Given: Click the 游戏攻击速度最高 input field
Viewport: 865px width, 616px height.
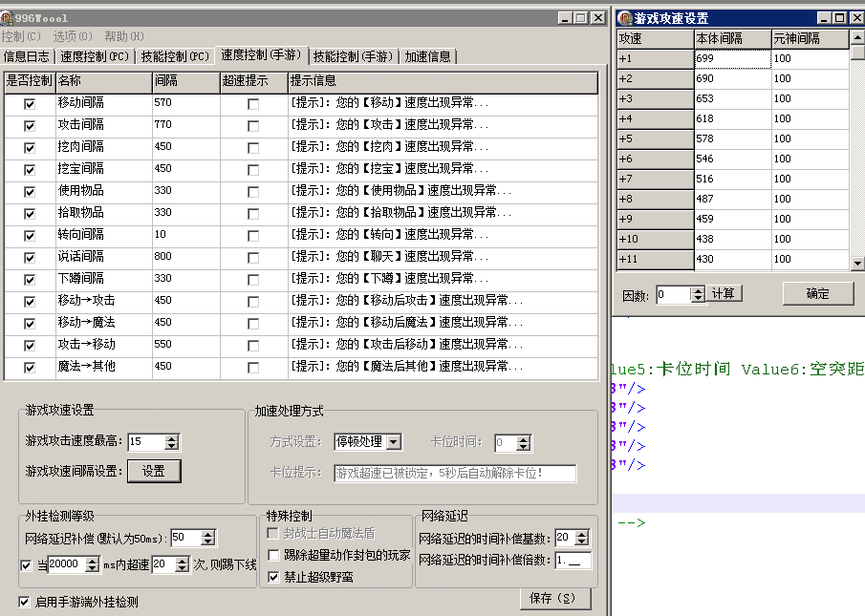Looking at the screenshot, I should pos(146,442).
